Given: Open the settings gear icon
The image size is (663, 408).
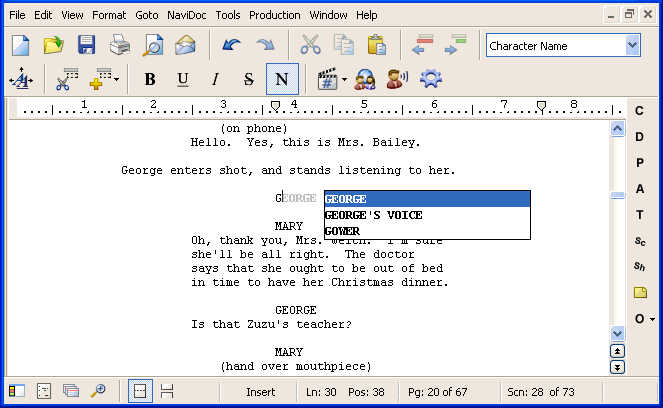Looking at the screenshot, I should coord(430,79).
